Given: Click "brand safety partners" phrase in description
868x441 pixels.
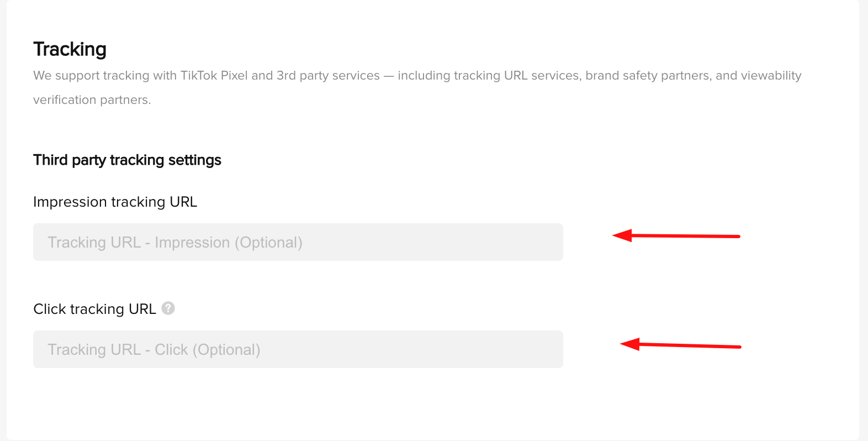Looking at the screenshot, I should 648,76.
